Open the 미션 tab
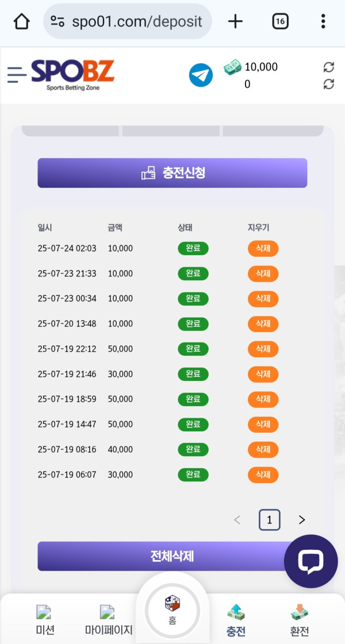This screenshot has height=644, width=345. tap(45, 620)
